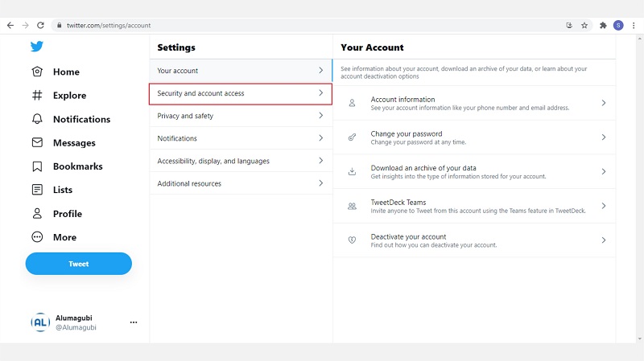Open the Extensions puzzle icon
The width and height of the screenshot is (644, 361).
click(603, 26)
